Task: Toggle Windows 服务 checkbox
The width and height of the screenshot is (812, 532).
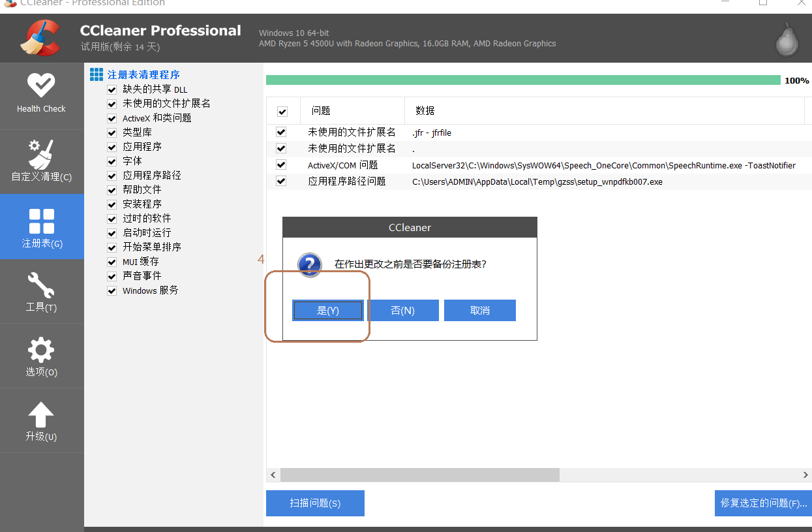Action: click(112, 290)
